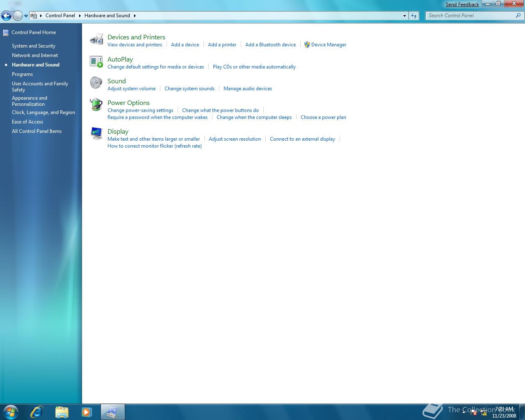Screen dimensions: 525x420
Task: Open All Control Panel Items
Action: pyautogui.click(x=37, y=131)
